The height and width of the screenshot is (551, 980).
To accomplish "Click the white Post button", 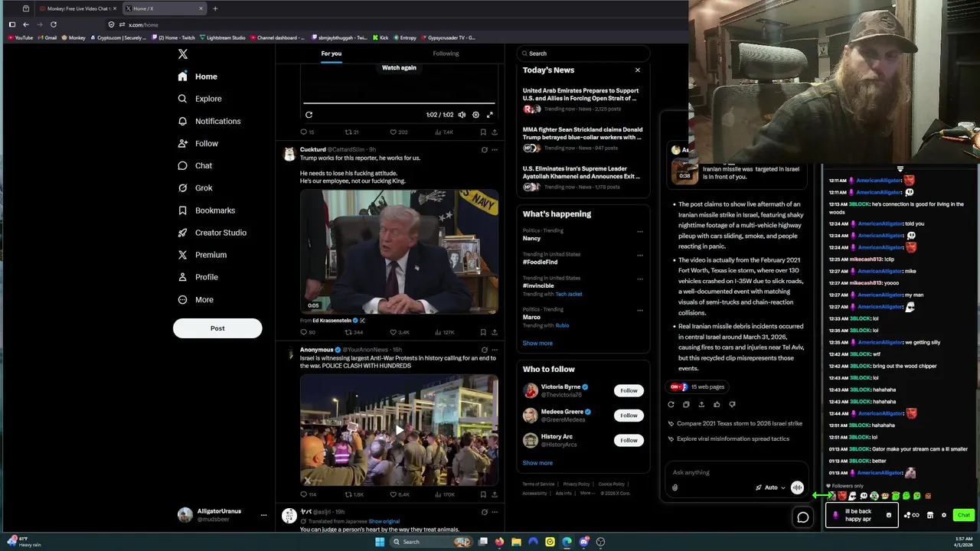I will point(217,328).
